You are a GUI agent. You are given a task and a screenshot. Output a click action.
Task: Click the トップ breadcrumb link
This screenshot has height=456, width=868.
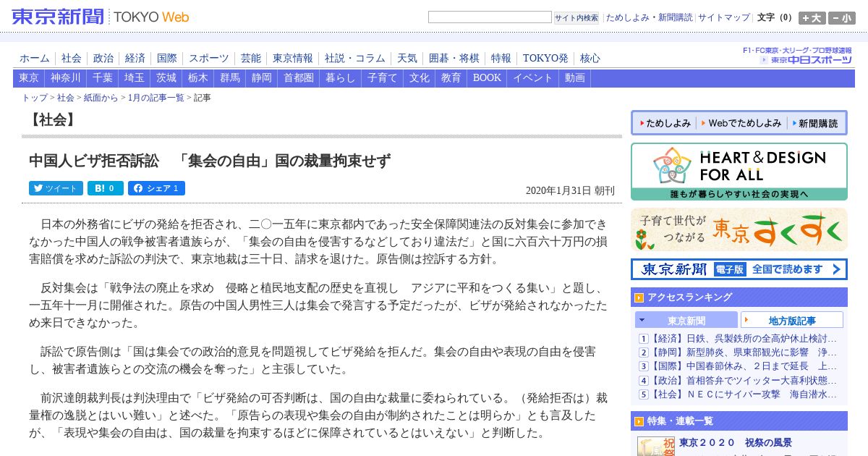35,98
